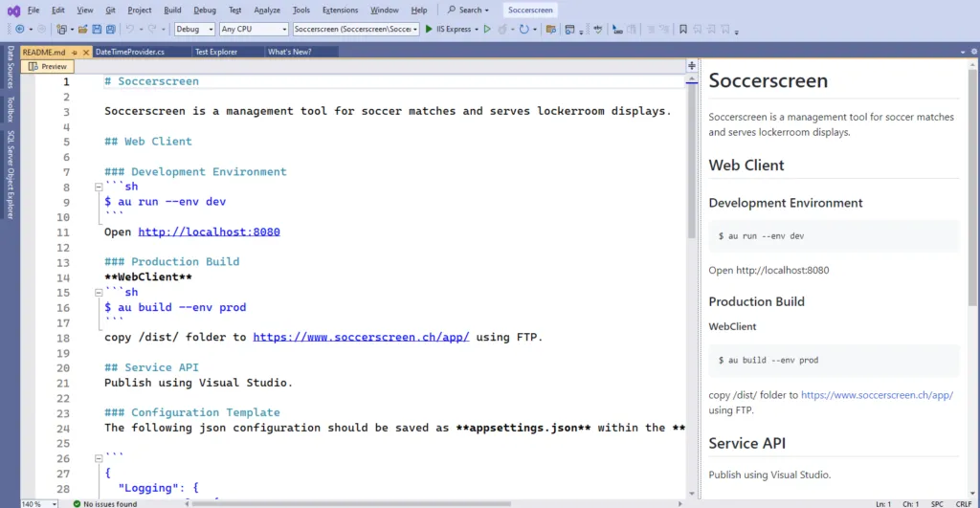This screenshot has width=980, height=508.
Task: Collapse the sh code block at line 8
Action: [x=99, y=187]
